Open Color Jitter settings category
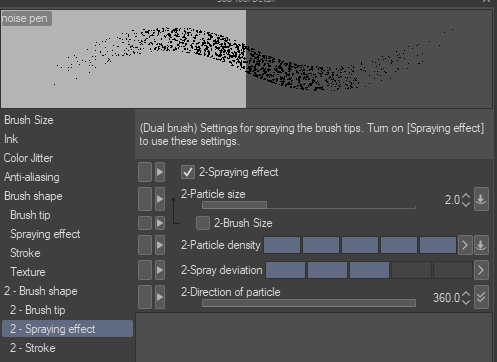The image size is (497, 362). click(x=28, y=158)
